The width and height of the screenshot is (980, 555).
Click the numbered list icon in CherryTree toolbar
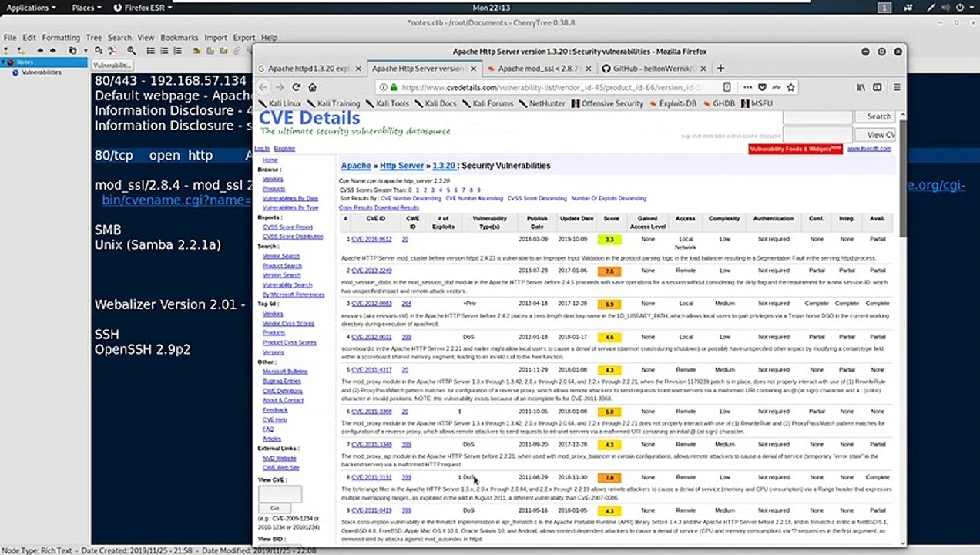[163, 51]
